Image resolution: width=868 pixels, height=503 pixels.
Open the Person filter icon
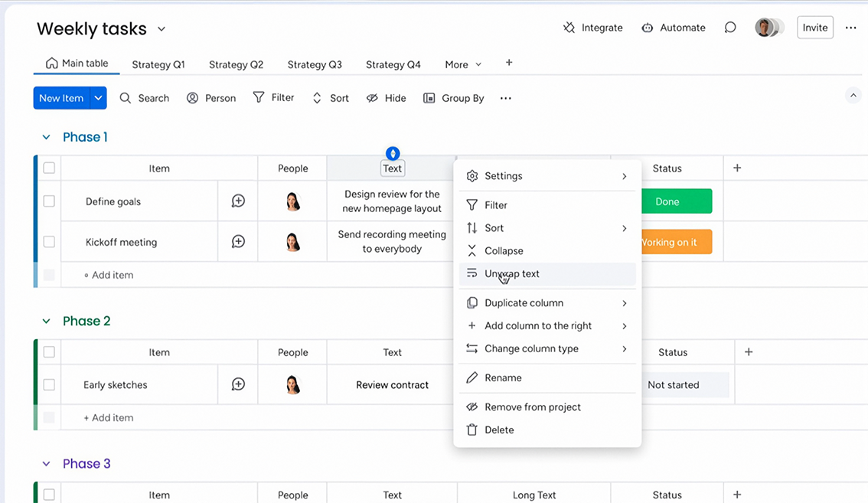pyautogui.click(x=192, y=98)
